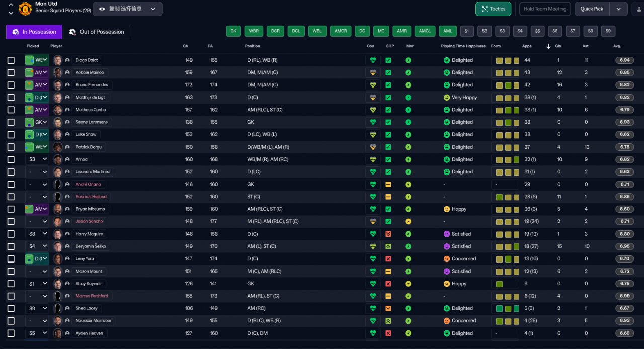The width and height of the screenshot is (644, 349).
Task: Click the sort arrow beside the Apps column
Action: point(548,46)
